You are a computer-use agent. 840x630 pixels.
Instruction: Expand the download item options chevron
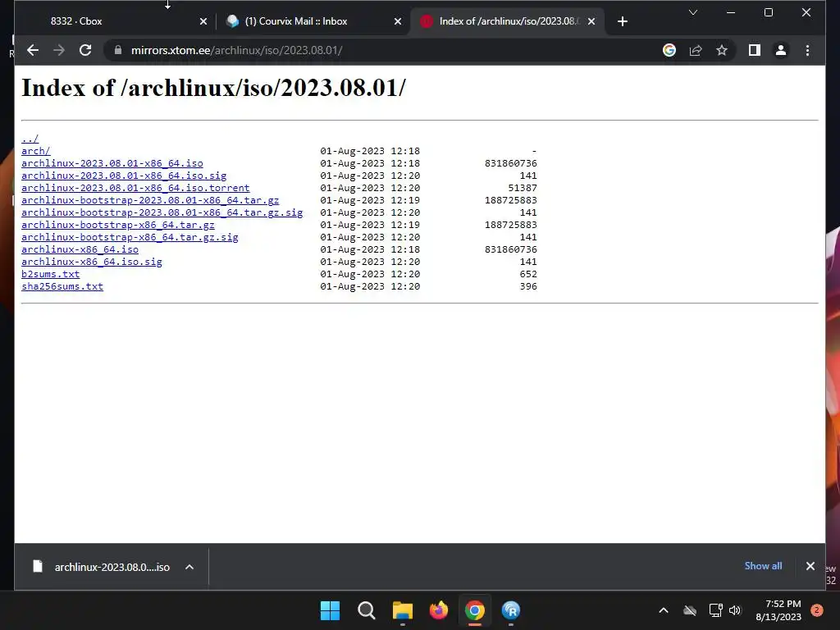[189, 567]
